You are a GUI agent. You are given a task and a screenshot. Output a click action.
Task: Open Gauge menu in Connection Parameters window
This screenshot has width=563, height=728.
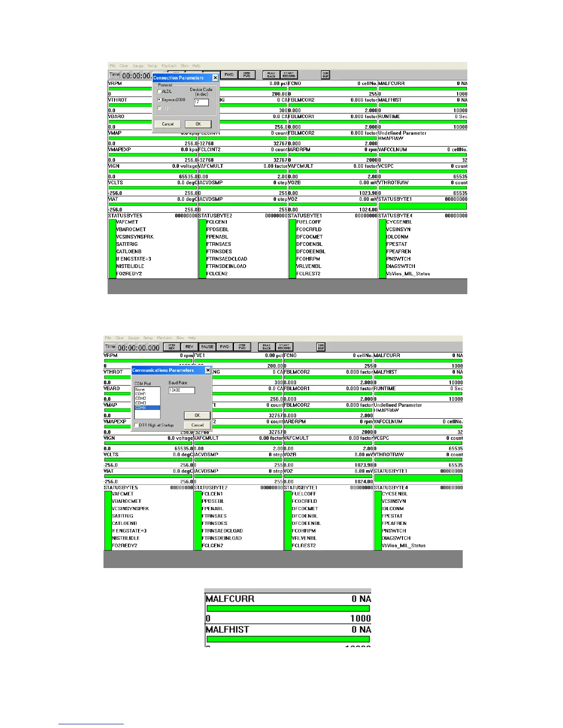138,66
